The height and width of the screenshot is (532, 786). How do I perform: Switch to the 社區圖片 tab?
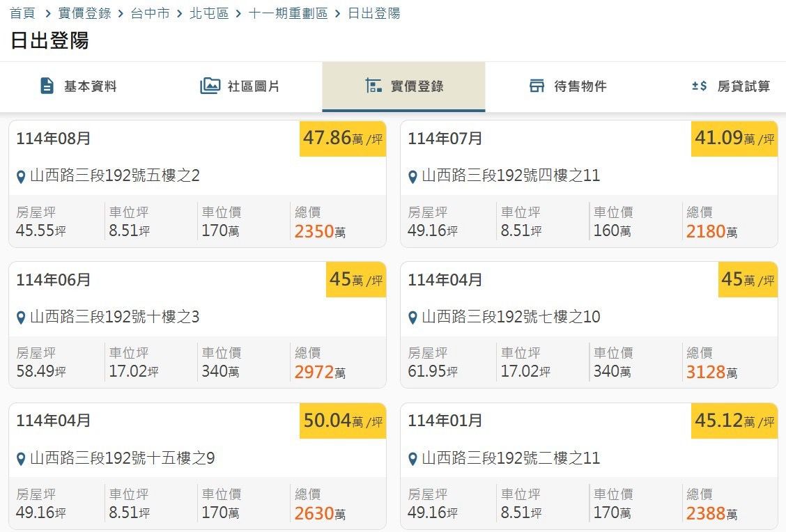click(x=240, y=86)
